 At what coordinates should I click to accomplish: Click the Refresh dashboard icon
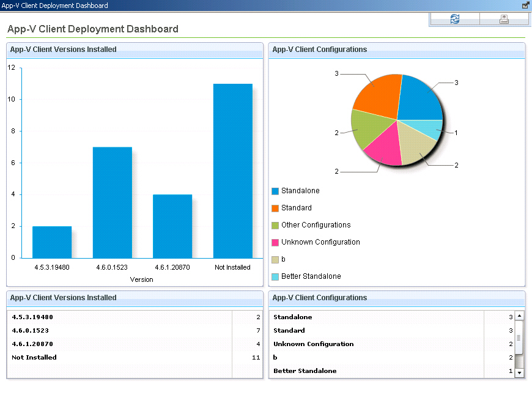pyautogui.click(x=454, y=19)
